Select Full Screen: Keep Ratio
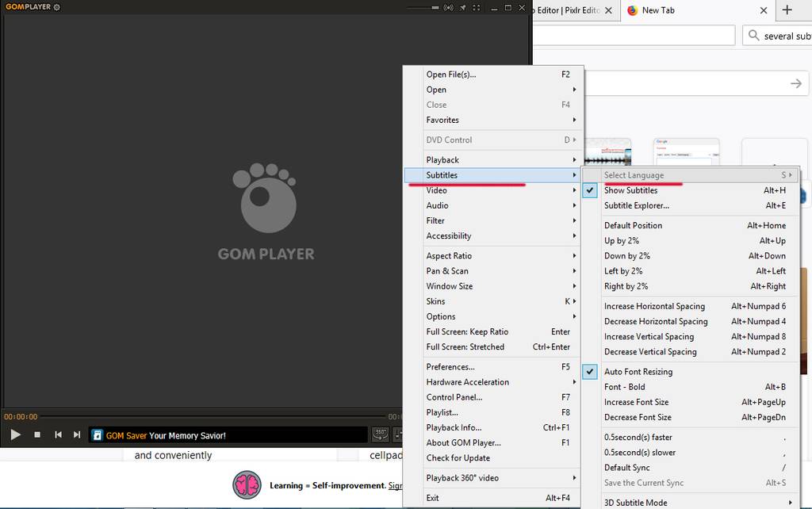This screenshot has height=509, width=812. 493,331
